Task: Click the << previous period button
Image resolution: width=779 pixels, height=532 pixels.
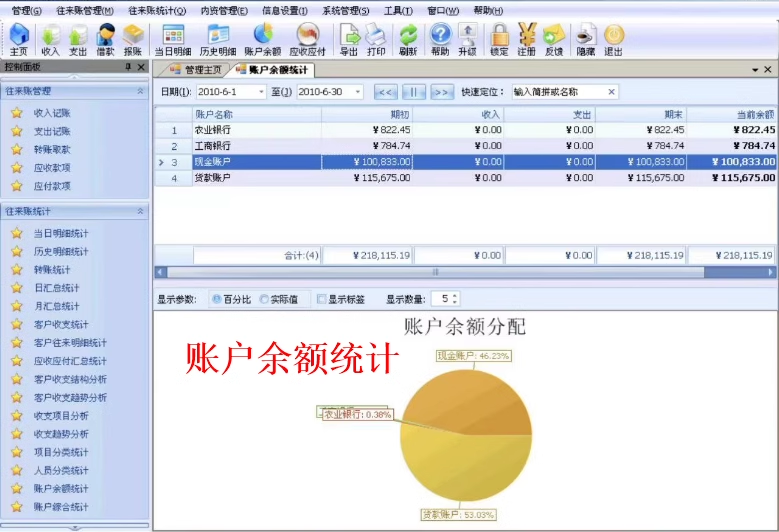Action: 386,92
